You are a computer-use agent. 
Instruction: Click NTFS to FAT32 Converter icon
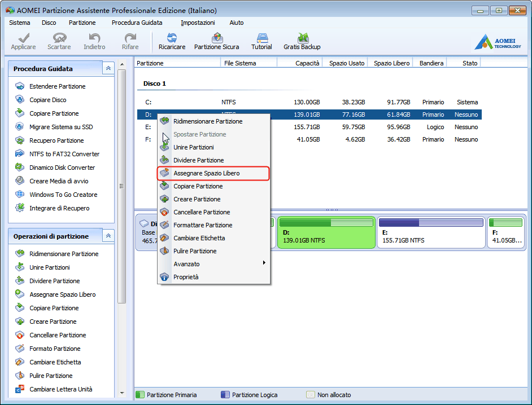click(x=20, y=154)
